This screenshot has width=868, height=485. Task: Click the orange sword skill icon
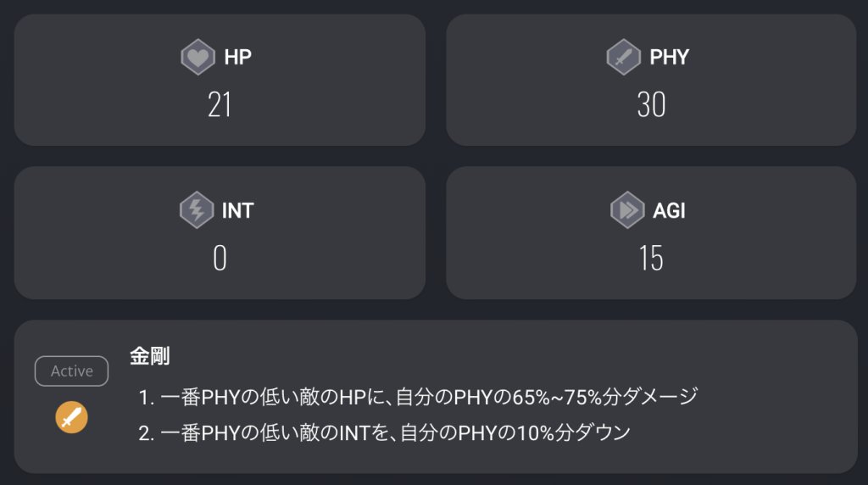pos(71,417)
